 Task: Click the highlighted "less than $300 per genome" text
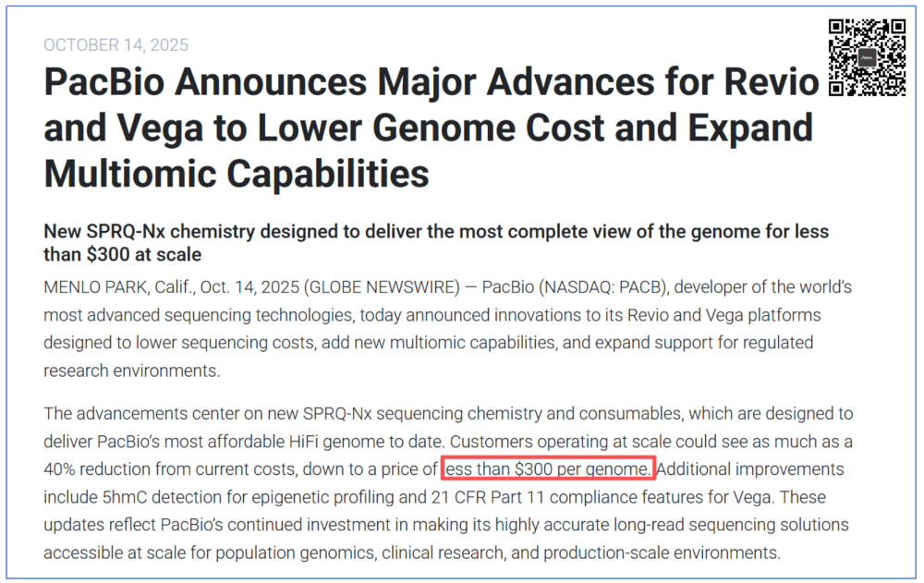pos(549,469)
